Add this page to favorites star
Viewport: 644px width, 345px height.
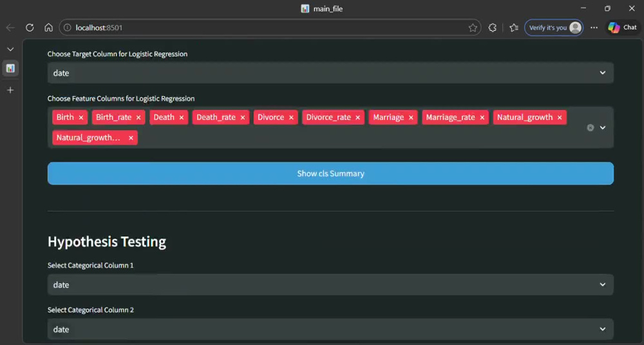[473, 28]
